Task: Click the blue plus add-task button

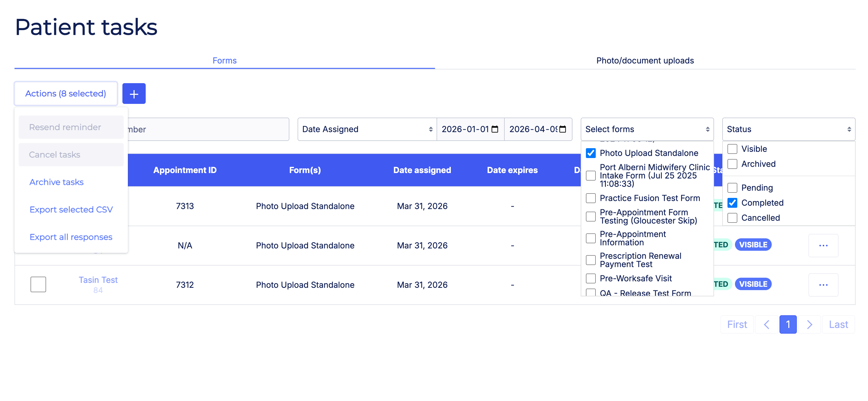Action: pos(134,94)
